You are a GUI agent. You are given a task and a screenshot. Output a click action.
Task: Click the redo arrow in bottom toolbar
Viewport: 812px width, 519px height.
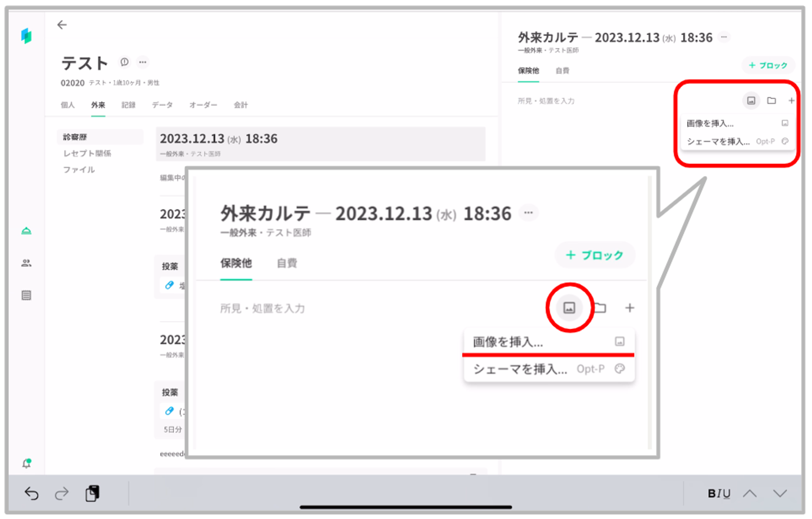[62, 493]
